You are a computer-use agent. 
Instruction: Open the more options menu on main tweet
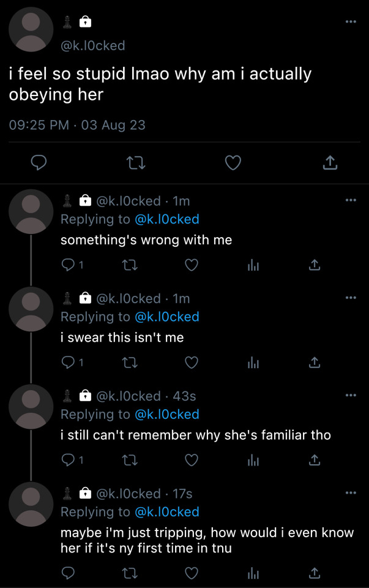pyautogui.click(x=350, y=22)
